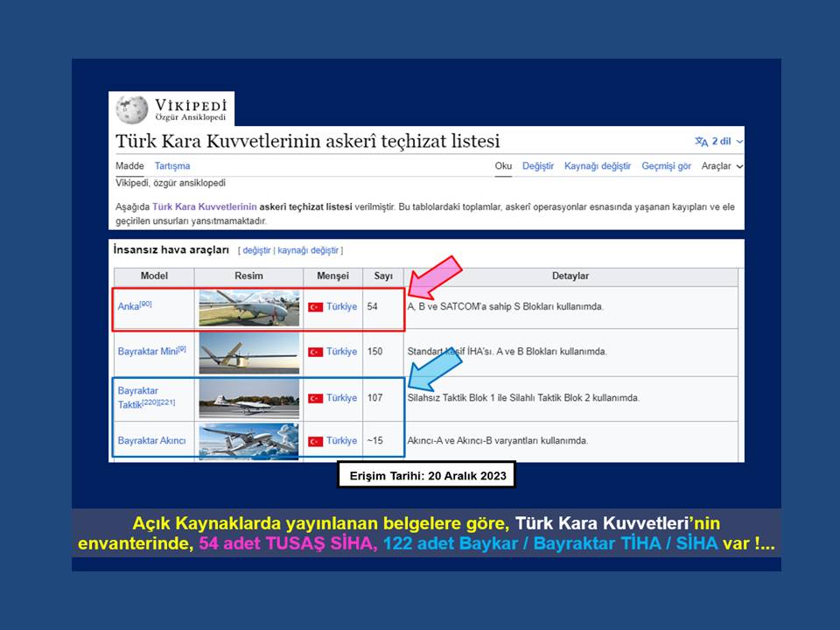The image size is (840, 630).
Task: Click the Türkiye link in Bayraktar Taktik row
Action: pyautogui.click(x=342, y=397)
